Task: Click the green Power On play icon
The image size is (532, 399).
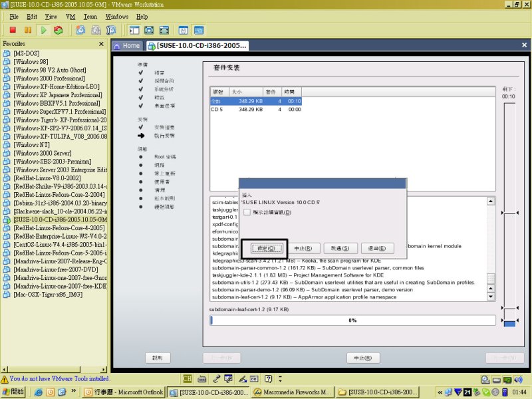Action: tap(43, 30)
